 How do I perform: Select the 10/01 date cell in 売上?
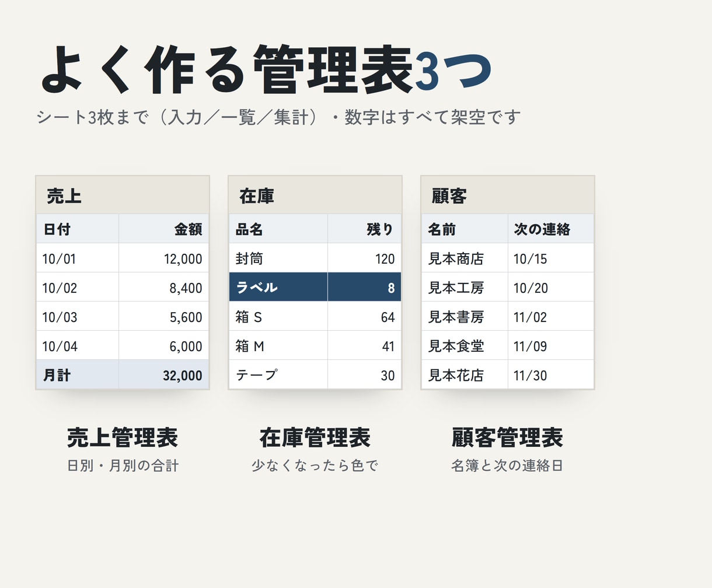[78, 258]
